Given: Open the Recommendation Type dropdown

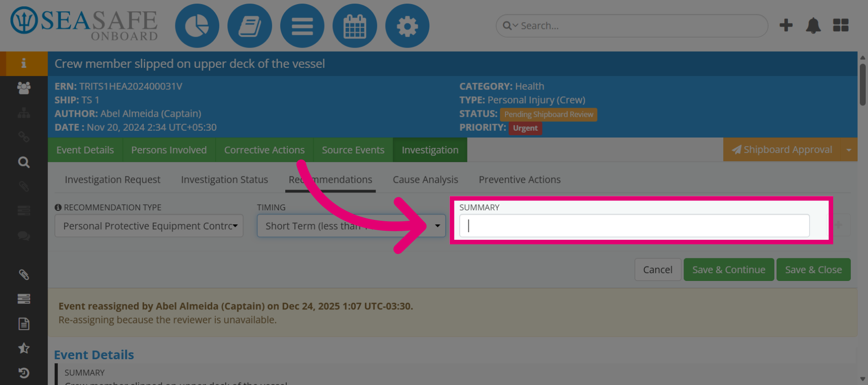Looking at the screenshot, I should click(149, 226).
